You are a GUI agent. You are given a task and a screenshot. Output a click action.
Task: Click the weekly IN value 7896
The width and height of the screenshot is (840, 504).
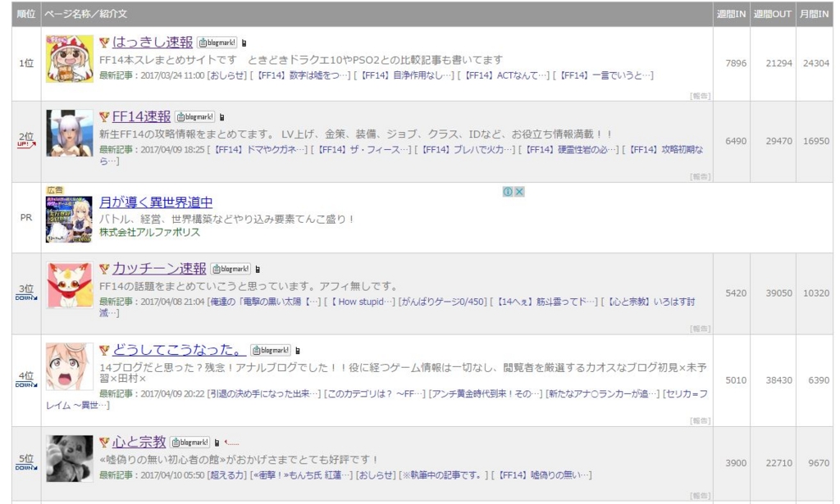736,63
